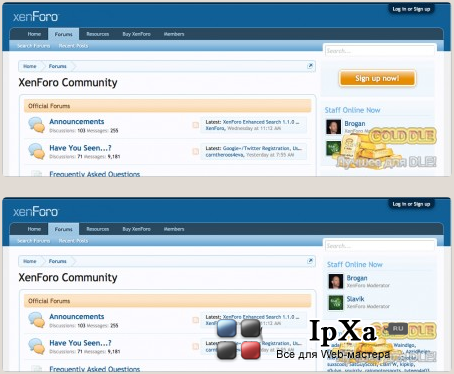Screen dimensions: 454x374
Task: Select the Forums tab in top navigation
Action: 63,34
